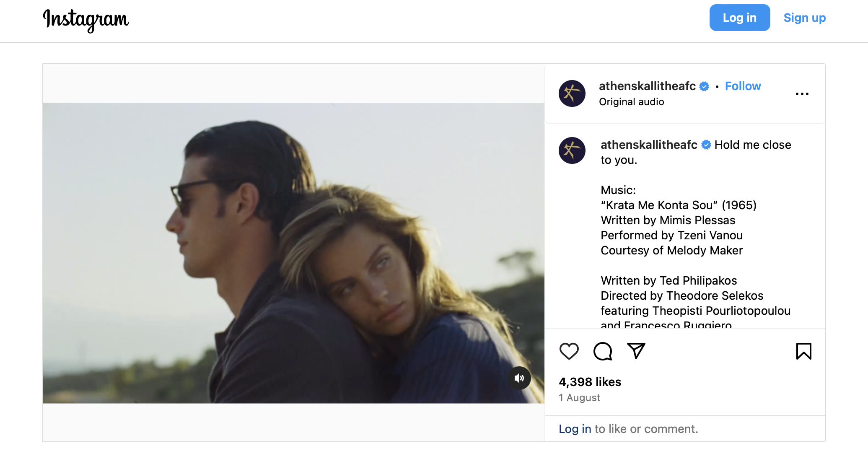Screen dimensions: 868x464
Task: Open comments with the speech bubble icon
Action: click(x=603, y=351)
